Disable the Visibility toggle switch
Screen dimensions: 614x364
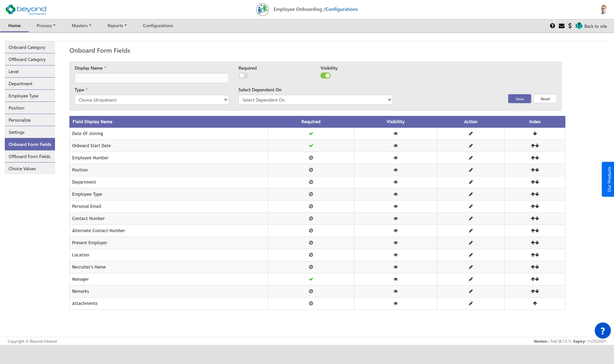coord(326,76)
